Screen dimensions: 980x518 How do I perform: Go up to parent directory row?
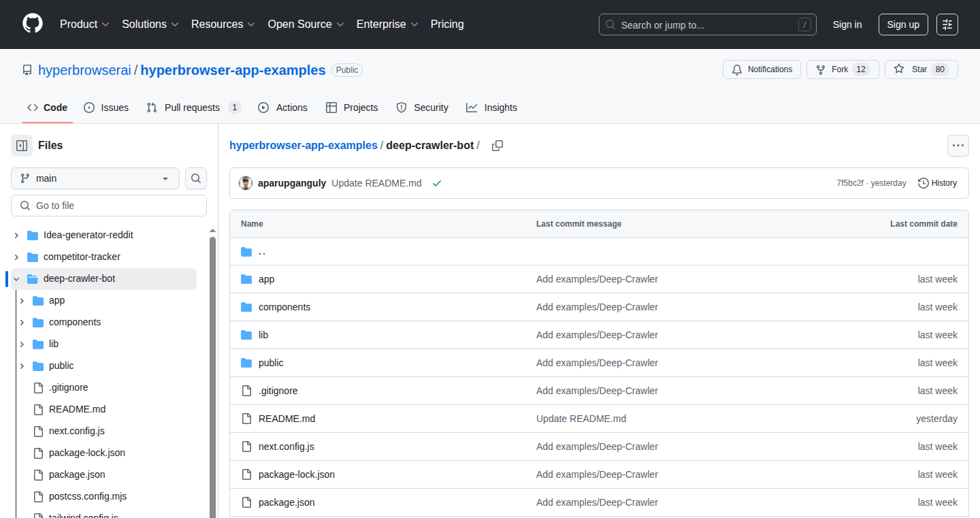tap(599, 252)
